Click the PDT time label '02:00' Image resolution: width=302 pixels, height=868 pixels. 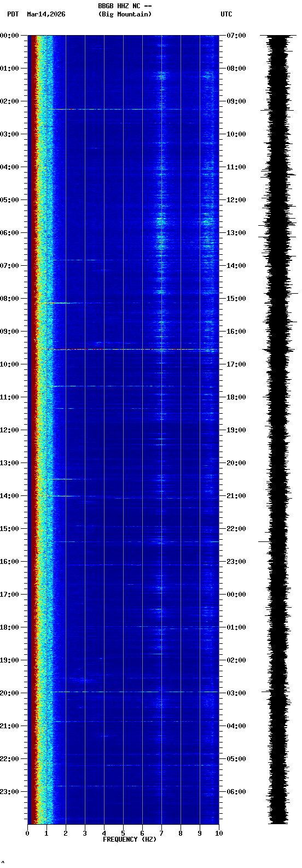point(9,101)
